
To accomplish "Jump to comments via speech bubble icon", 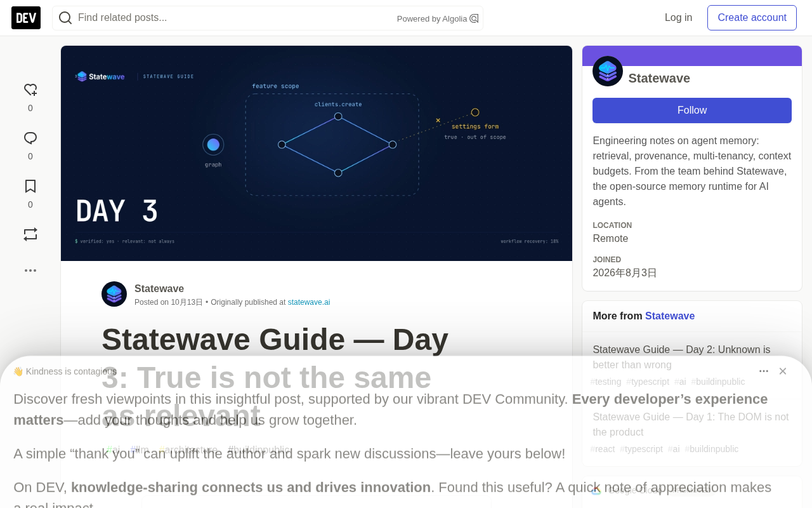I will (30, 138).
